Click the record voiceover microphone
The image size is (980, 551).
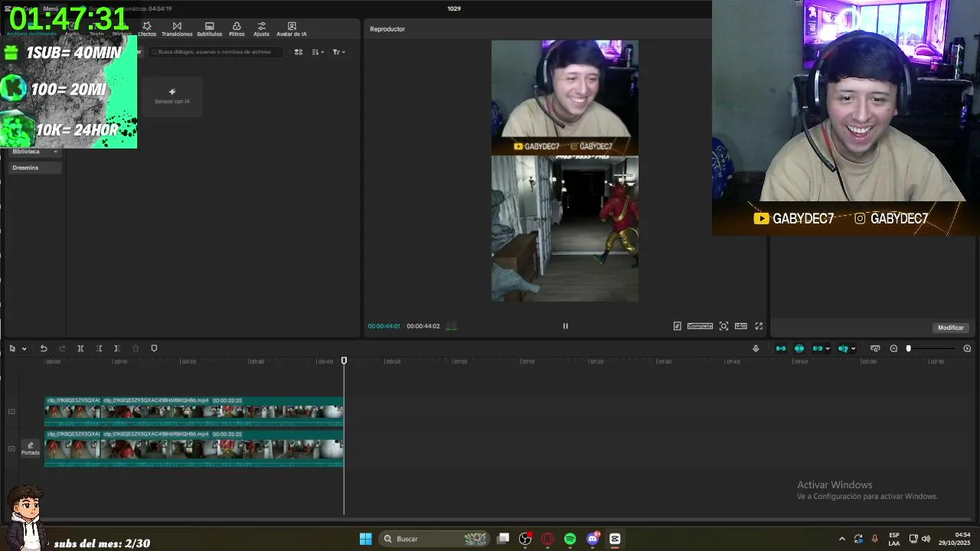pos(756,348)
